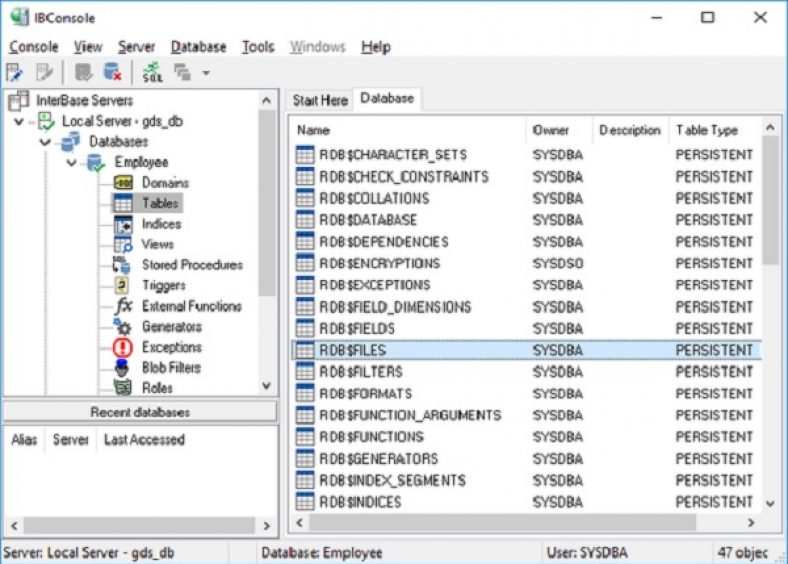The width and height of the screenshot is (788, 564).
Task: Click the Alias column header
Action: click(25, 440)
